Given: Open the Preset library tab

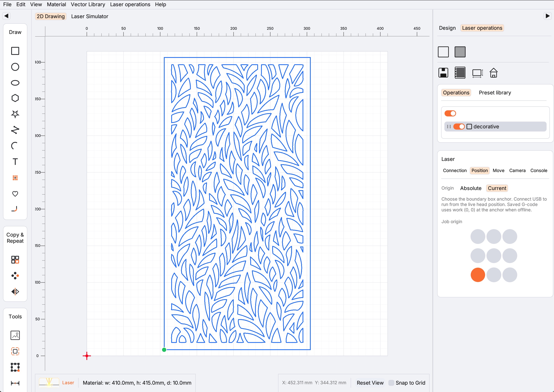Looking at the screenshot, I should 495,93.
